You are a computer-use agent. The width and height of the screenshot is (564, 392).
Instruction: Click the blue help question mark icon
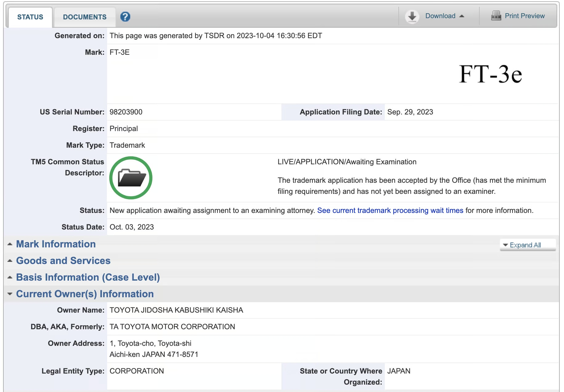(125, 17)
